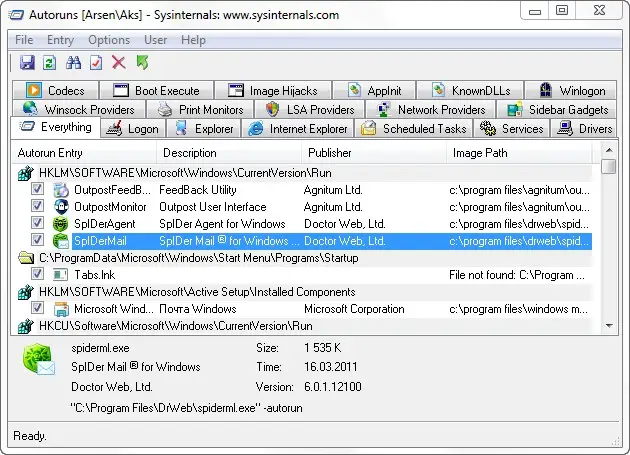The image size is (630, 455).
Task: Open the KnownDLLs tab
Action: point(470,90)
